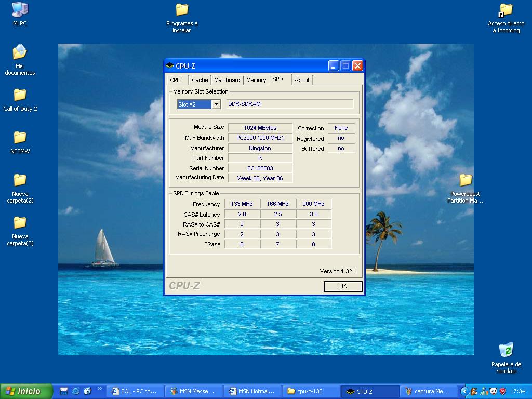The image size is (532, 399).
Task: Click the CPU-Z taskbar button
Action: click(370, 392)
